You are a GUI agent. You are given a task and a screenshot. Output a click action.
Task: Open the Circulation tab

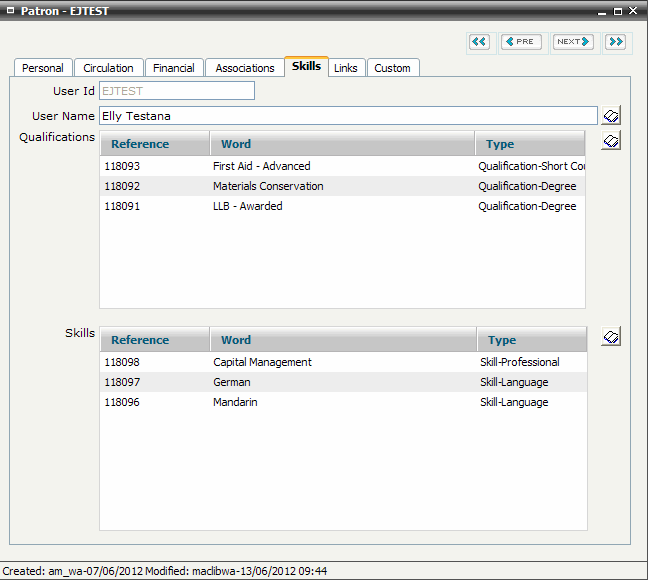point(108,68)
